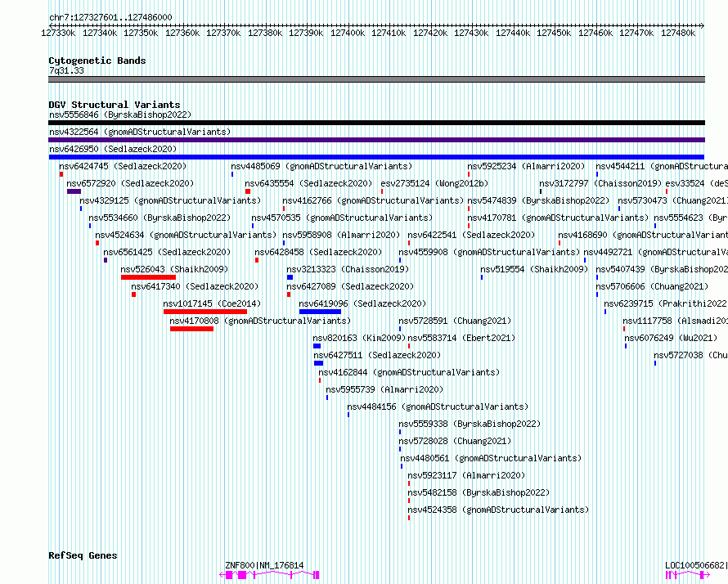Click the blue bar of nsv6419096 (Sedlazeck2020)

point(321,312)
